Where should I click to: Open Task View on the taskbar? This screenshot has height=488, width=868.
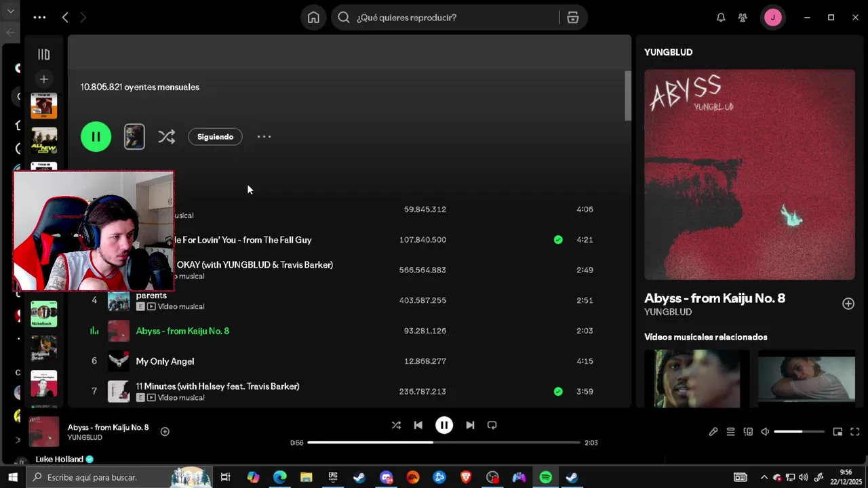tap(226, 477)
